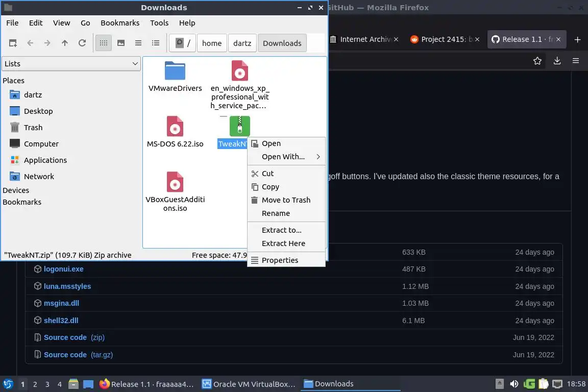588x392 pixels.
Task: Download logonui.exe from release assets
Action: coord(64,269)
